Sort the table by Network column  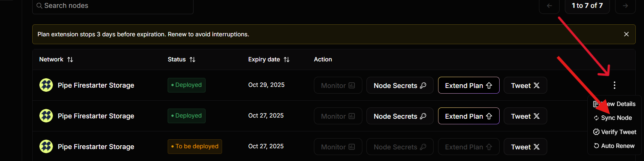(70, 60)
